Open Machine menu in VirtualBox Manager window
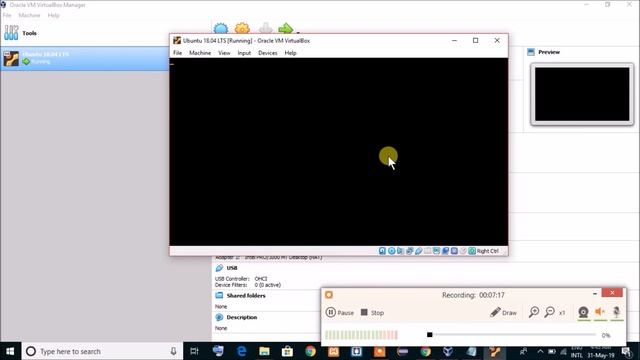The width and height of the screenshot is (640, 360). click(29, 15)
